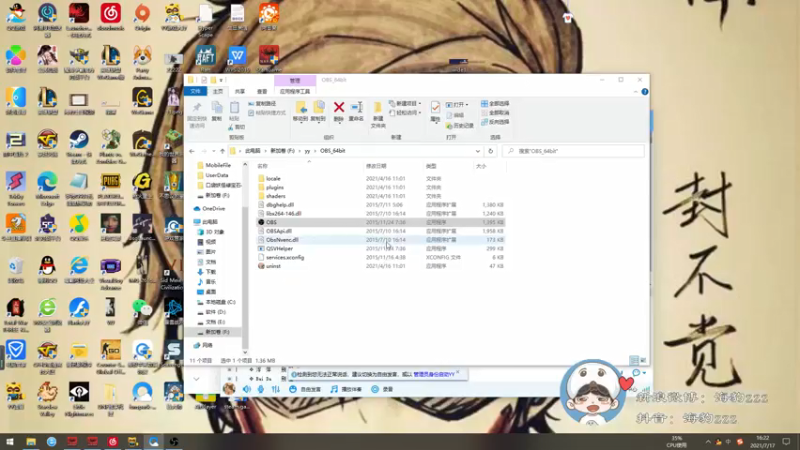
Task: Switch to the Home (主页) ribbon tab
Action: [218, 91]
